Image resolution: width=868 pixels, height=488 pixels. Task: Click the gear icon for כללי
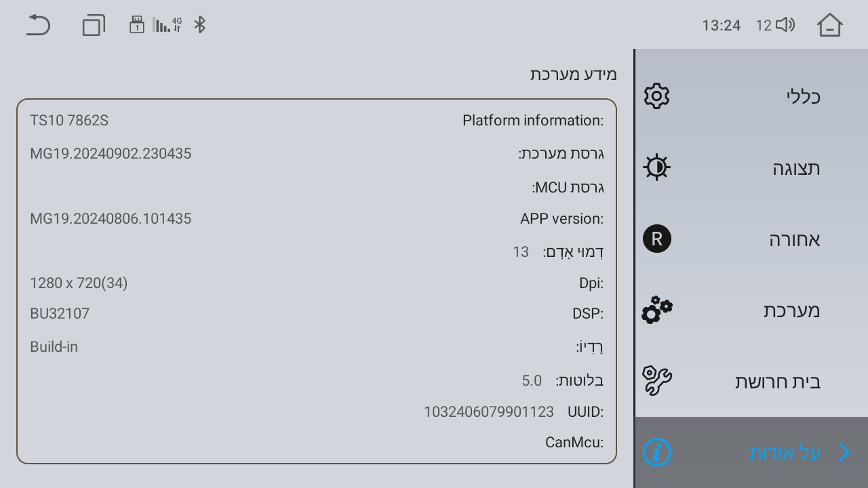tap(656, 96)
